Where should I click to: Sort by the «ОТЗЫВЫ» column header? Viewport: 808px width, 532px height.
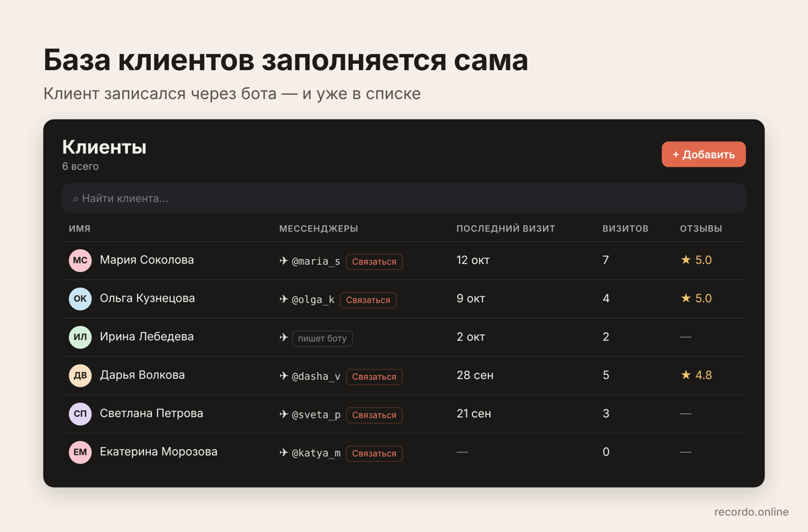pos(701,229)
